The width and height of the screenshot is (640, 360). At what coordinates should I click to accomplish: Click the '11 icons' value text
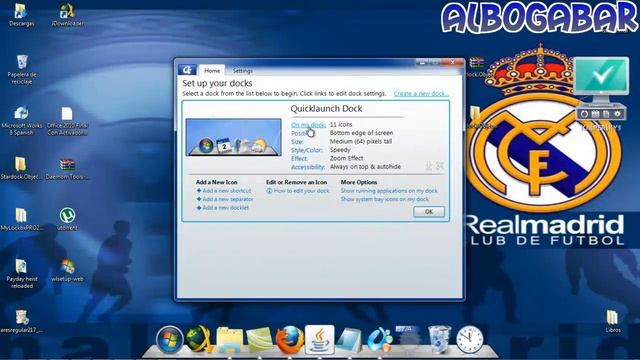341,124
